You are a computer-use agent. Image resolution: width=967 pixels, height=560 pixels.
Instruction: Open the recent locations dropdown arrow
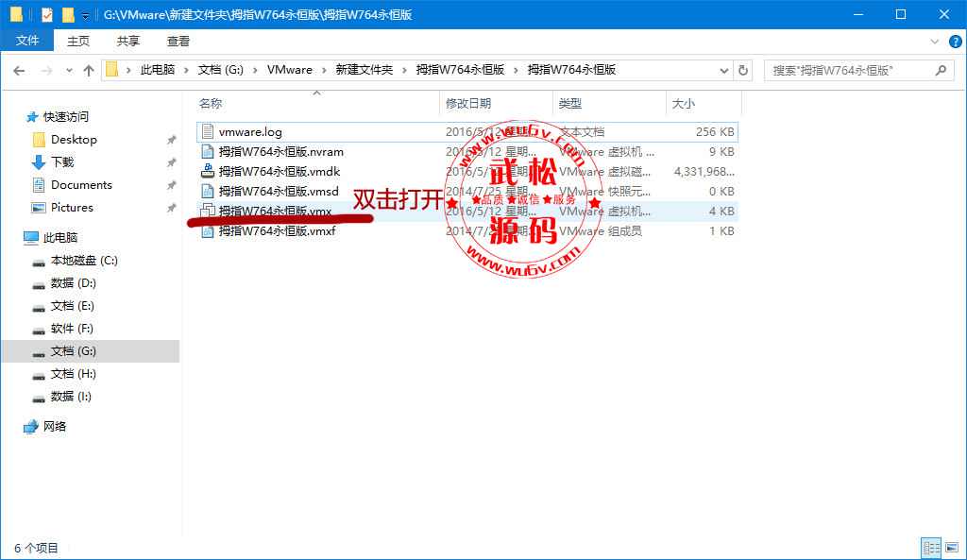pyautogui.click(x=69, y=70)
